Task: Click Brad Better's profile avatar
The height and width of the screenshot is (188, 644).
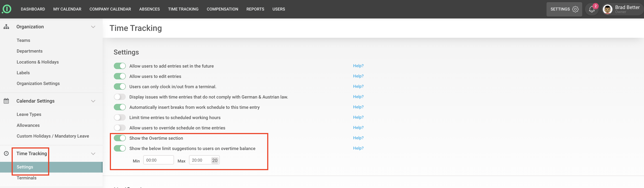Action: tap(608, 9)
